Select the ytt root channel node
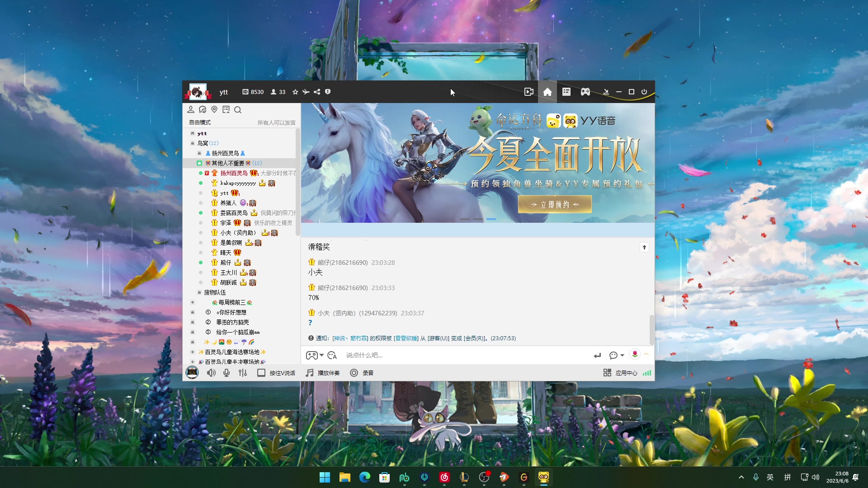868x488 pixels. (202, 133)
